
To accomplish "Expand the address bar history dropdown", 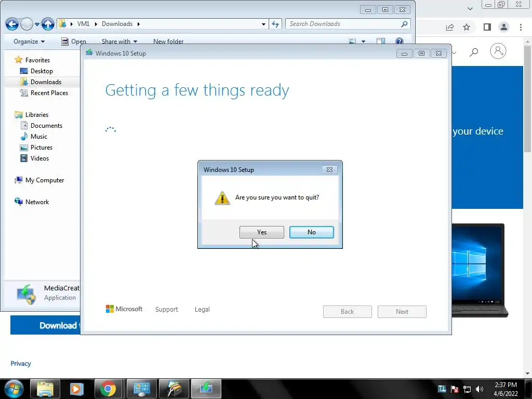I will [263, 24].
